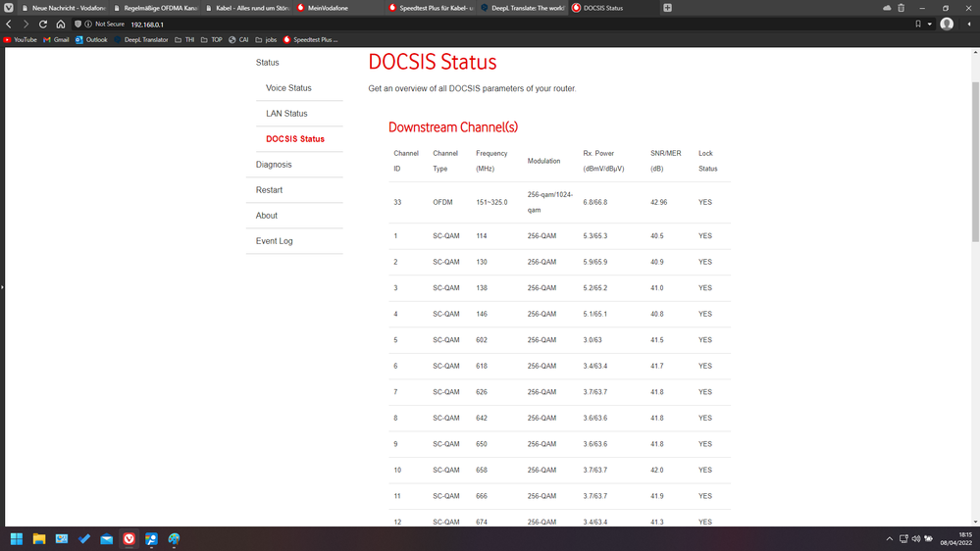This screenshot has height=551, width=980.
Task: Open the TOP bookmarks folder
Action: 211,39
